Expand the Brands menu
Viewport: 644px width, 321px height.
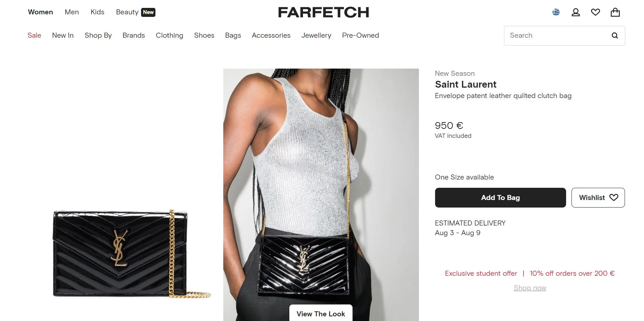click(134, 35)
